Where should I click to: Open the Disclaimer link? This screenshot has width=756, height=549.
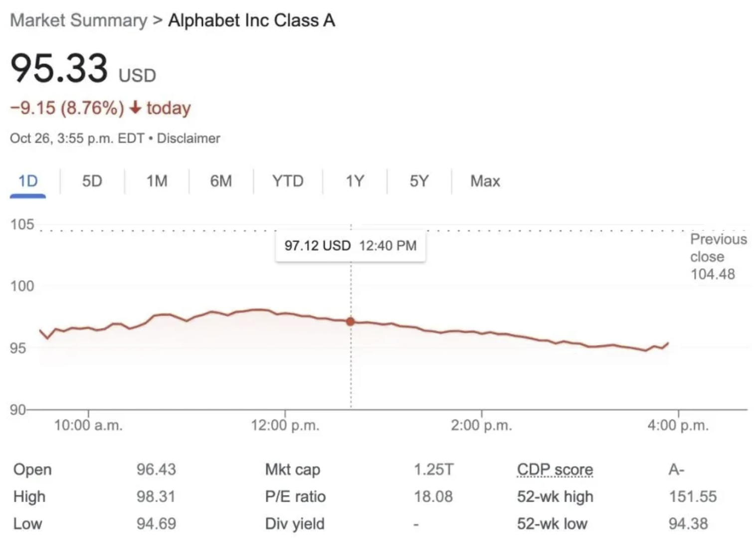coord(189,138)
